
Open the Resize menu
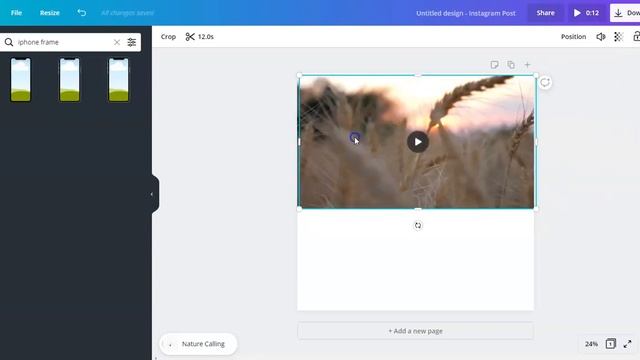[x=50, y=13]
